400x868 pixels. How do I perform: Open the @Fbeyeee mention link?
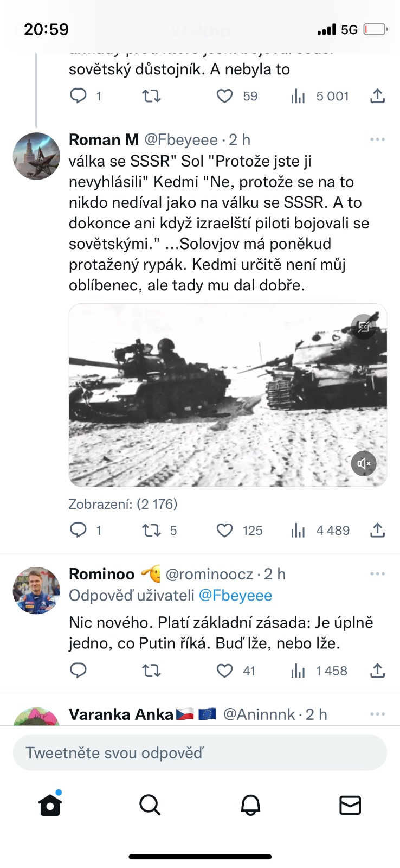coord(235,595)
